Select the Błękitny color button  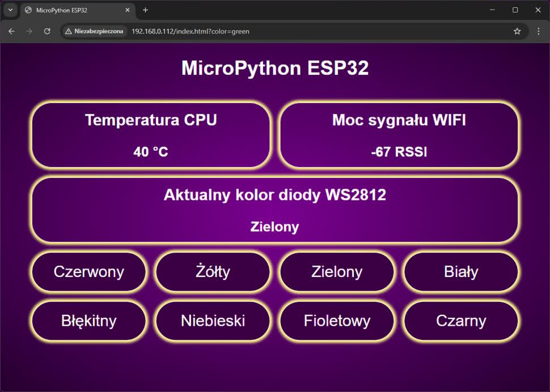(x=89, y=321)
